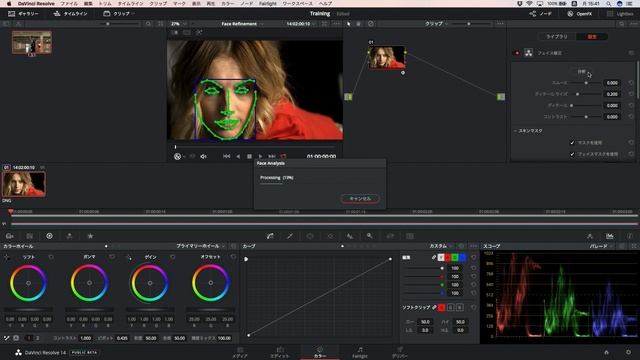Open the Face Refinement viewer mode dropdown
Screen dimensions: 640x360
242,24
